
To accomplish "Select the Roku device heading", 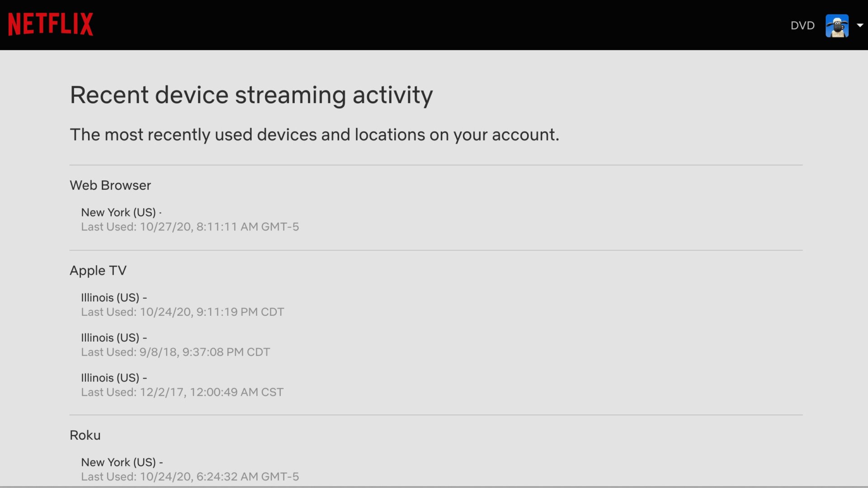I will pyautogui.click(x=85, y=435).
